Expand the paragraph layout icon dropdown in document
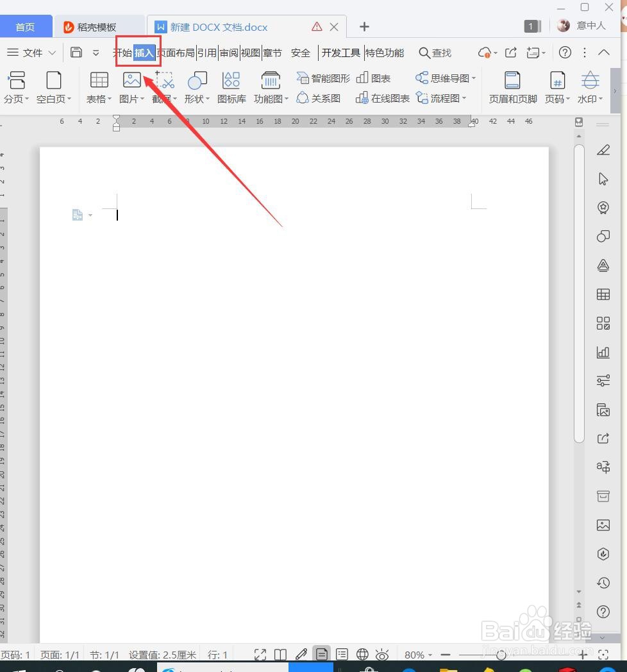 (x=90, y=215)
